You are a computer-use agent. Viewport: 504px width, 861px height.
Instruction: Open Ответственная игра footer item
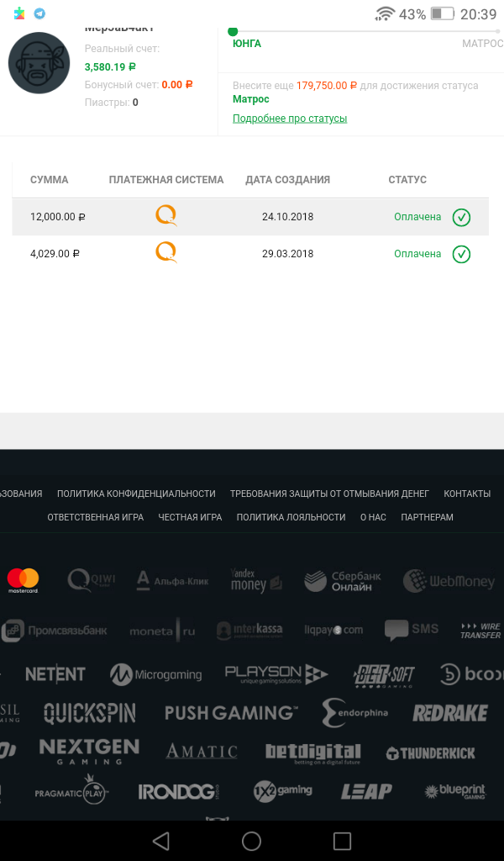point(96,517)
